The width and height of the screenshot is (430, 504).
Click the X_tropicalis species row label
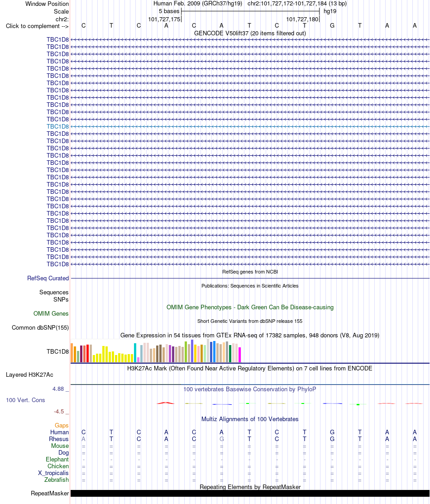[x=53, y=473]
